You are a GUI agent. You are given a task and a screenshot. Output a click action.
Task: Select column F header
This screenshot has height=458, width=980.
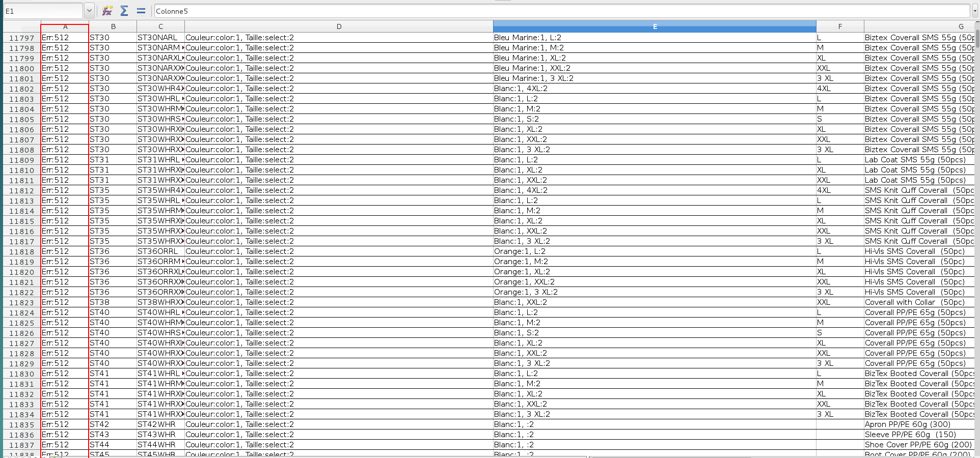click(840, 26)
